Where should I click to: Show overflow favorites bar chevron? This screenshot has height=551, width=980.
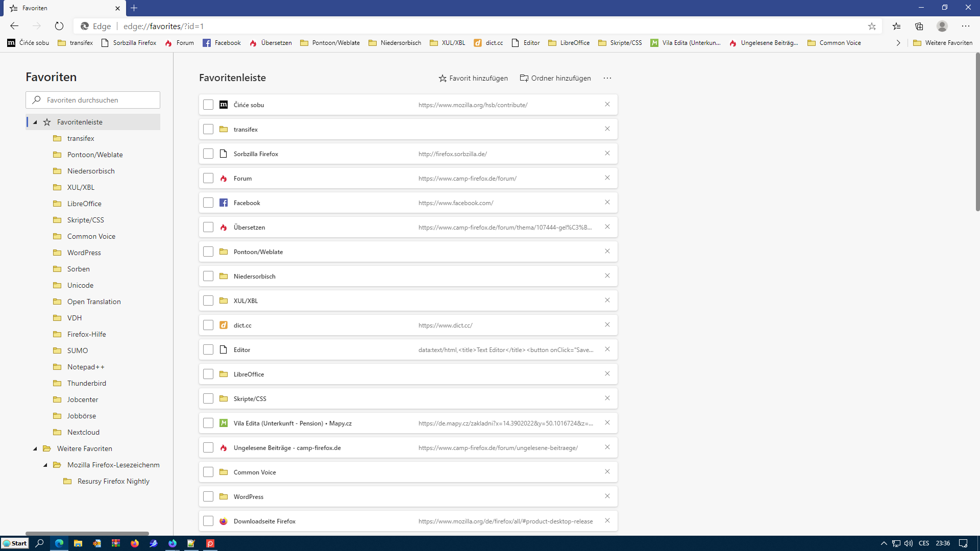pyautogui.click(x=898, y=43)
